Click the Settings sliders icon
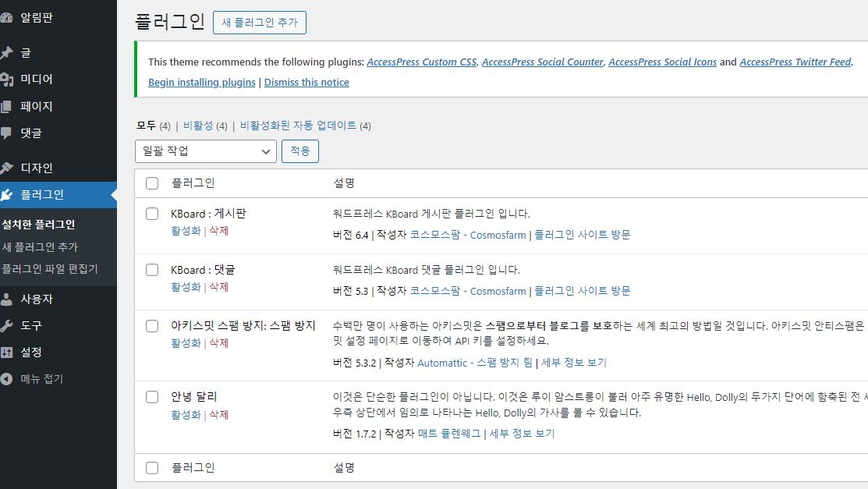This screenshot has width=868, height=489. tap(7, 352)
